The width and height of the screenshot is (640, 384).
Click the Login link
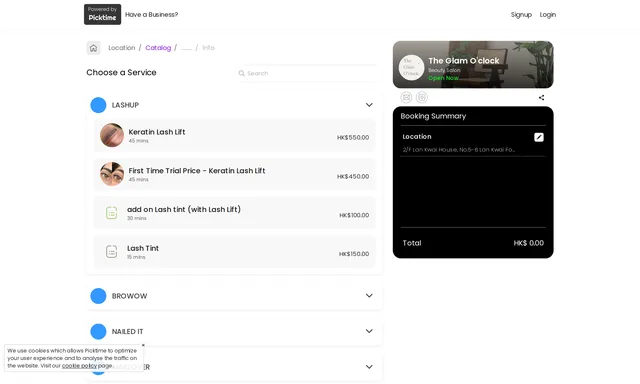click(x=548, y=15)
